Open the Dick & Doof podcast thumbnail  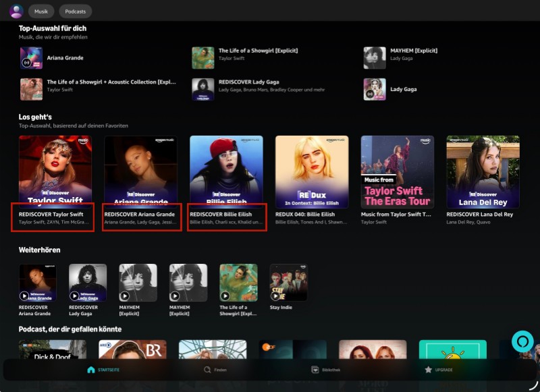[53, 349]
